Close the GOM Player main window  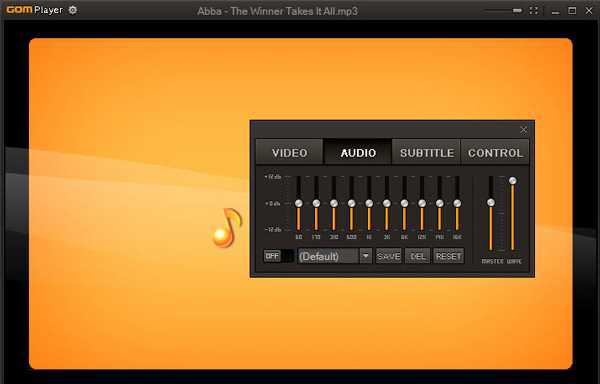click(589, 11)
